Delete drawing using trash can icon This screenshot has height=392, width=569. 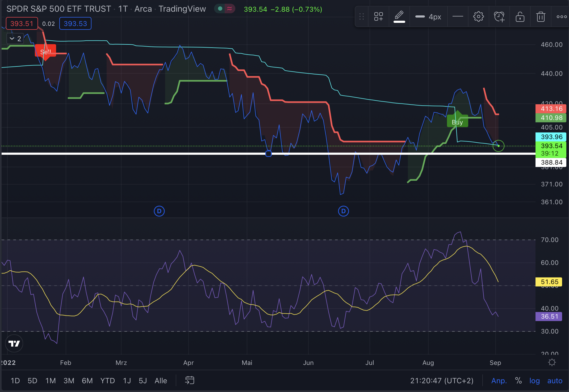point(541,17)
